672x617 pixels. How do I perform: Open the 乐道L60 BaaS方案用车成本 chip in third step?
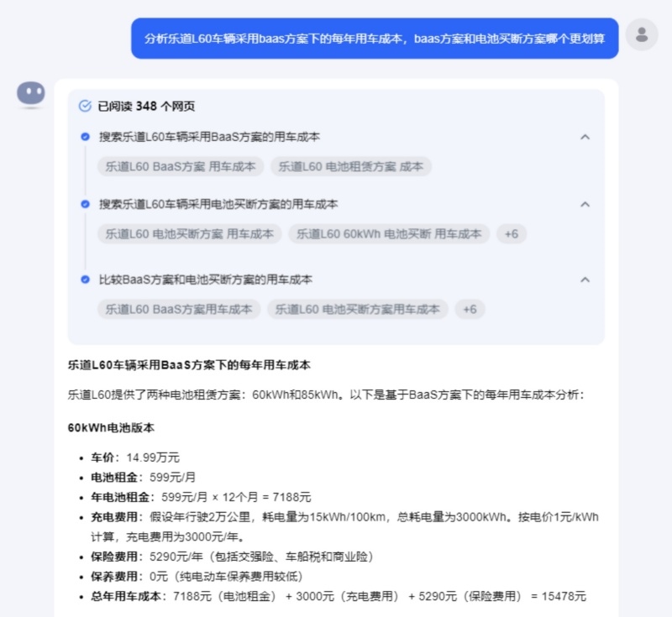coord(179,309)
